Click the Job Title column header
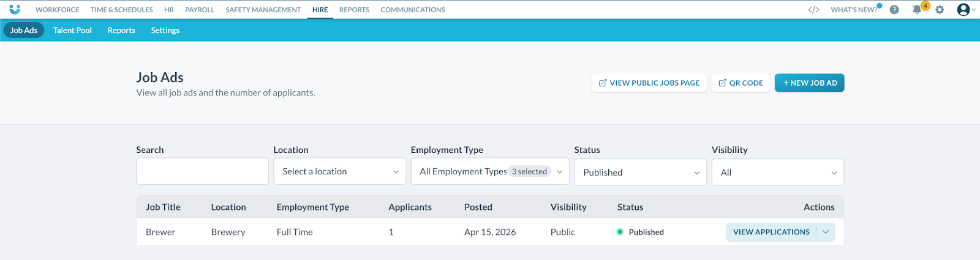The height and width of the screenshot is (260, 980). (x=163, y=207)
